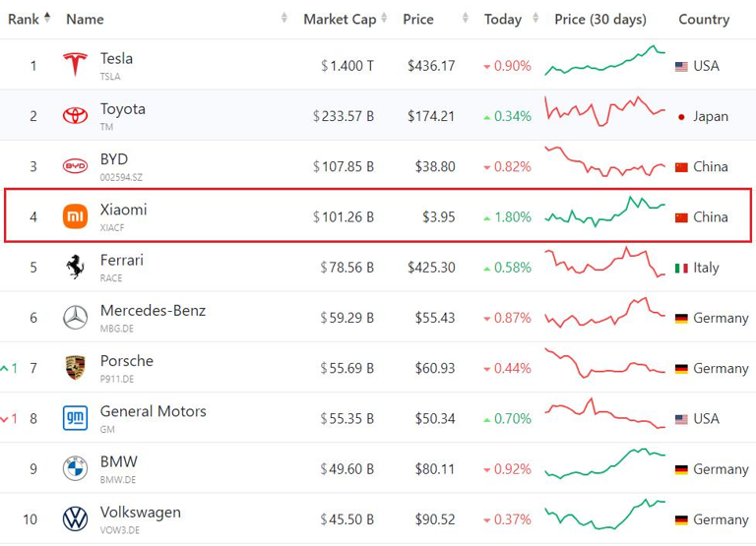This screenshot has height=546, width=756.
Task: Sort by Name using its sort arrows
Action: [284, 18]
